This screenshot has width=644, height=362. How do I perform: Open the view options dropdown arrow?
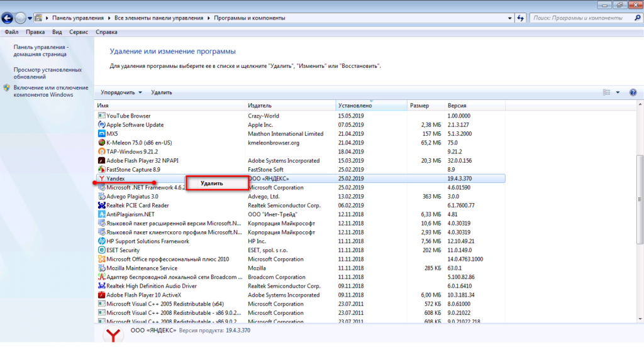coord(618,92)
